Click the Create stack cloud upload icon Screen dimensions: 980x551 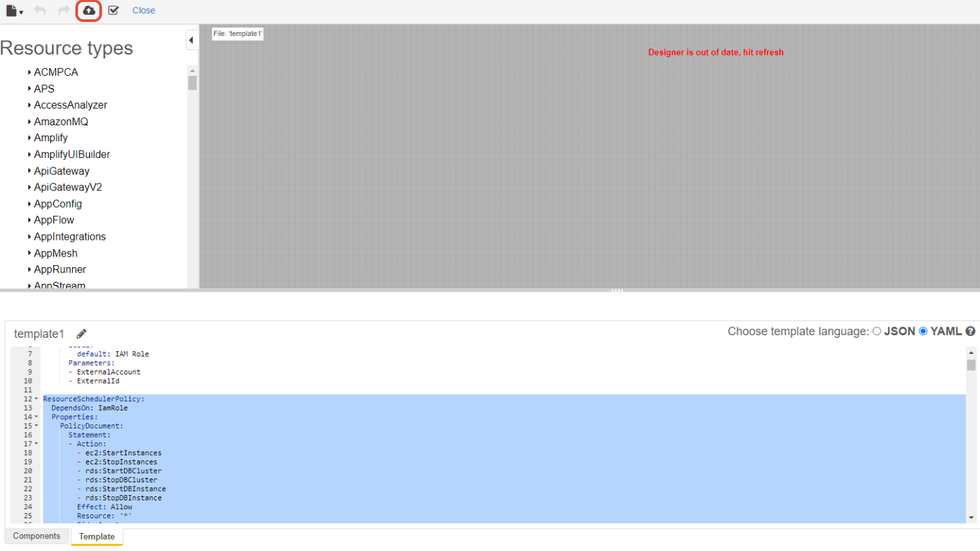pyautogui.click(x=89, y=11)
